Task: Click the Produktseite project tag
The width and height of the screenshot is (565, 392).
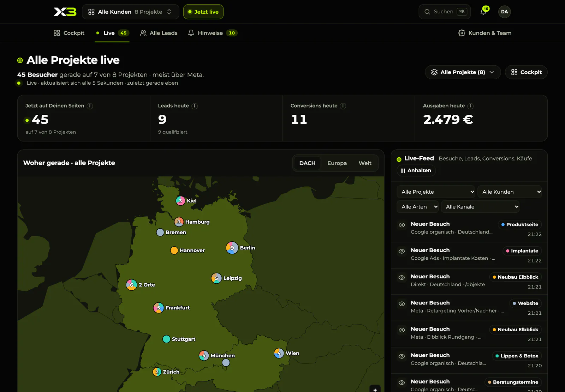Action: pos(520,224)
